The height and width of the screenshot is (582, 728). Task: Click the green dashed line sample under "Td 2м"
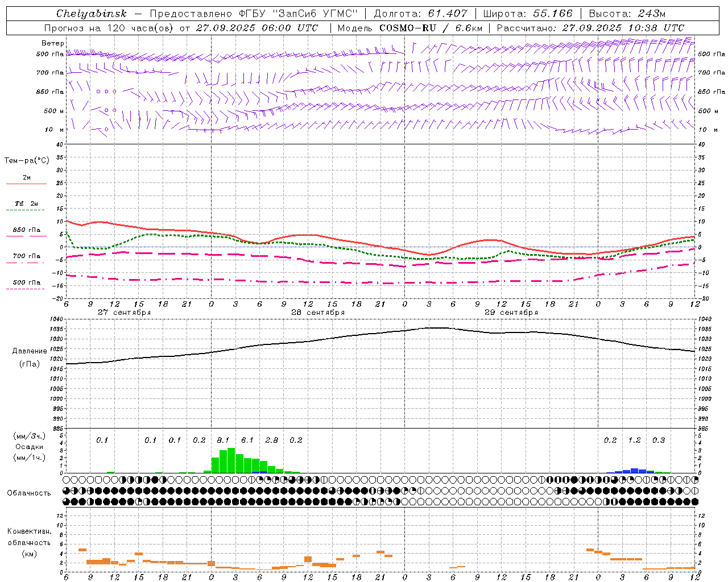(25, 210)
